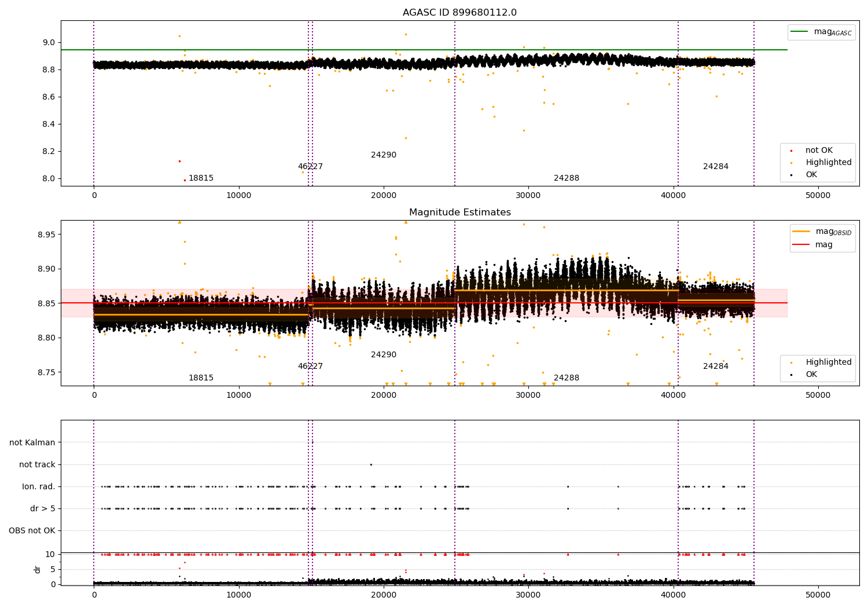
Task: Click the red 'not OK' point near 8.13 magnitude
Action: [179, 161]
